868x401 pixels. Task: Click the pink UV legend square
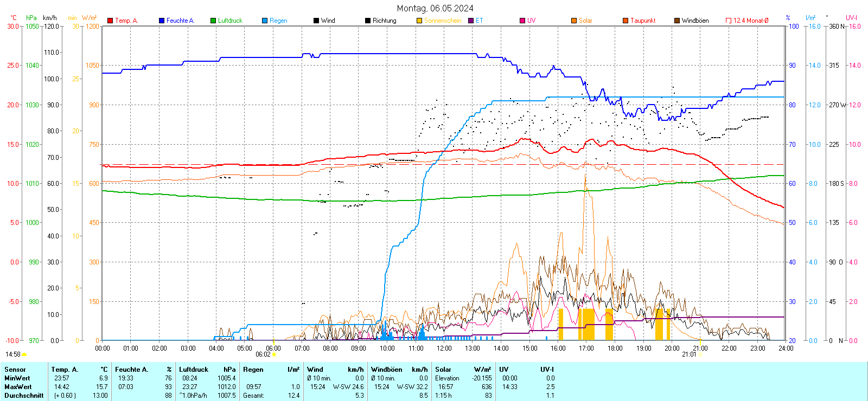click(522, 21)
